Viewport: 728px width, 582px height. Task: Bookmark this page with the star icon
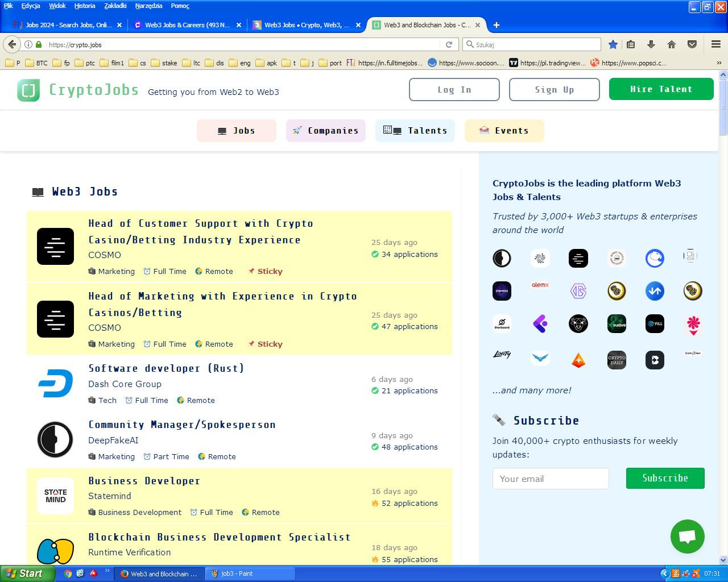coord(613,44)
